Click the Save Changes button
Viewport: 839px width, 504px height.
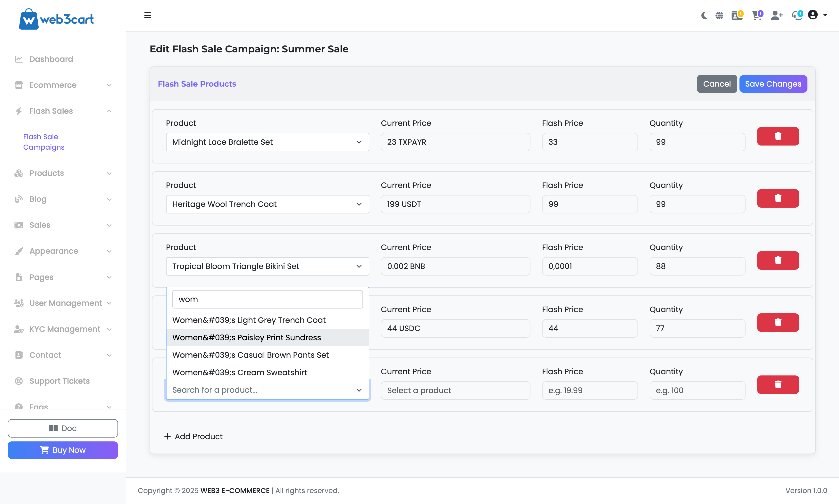(x=773, y=84)
